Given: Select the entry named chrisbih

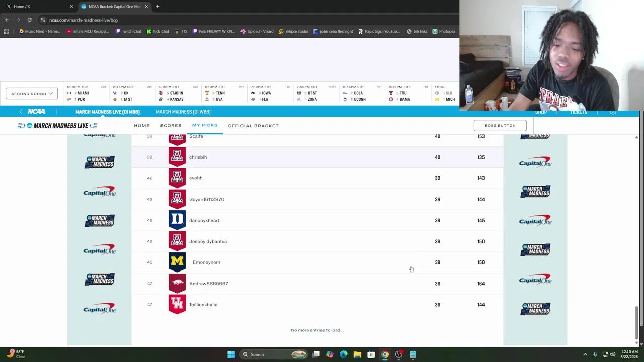Looking at the screenshot, I should [198, 157].
